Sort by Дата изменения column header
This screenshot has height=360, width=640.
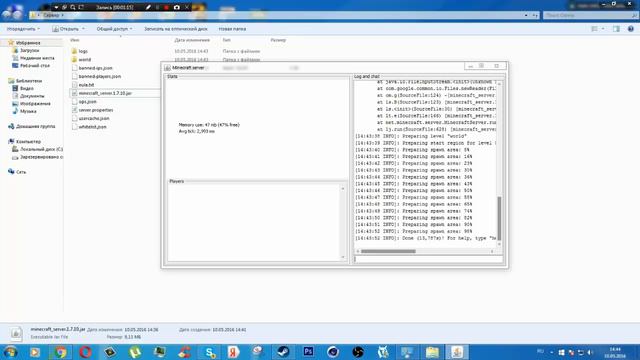coord(192,40)
